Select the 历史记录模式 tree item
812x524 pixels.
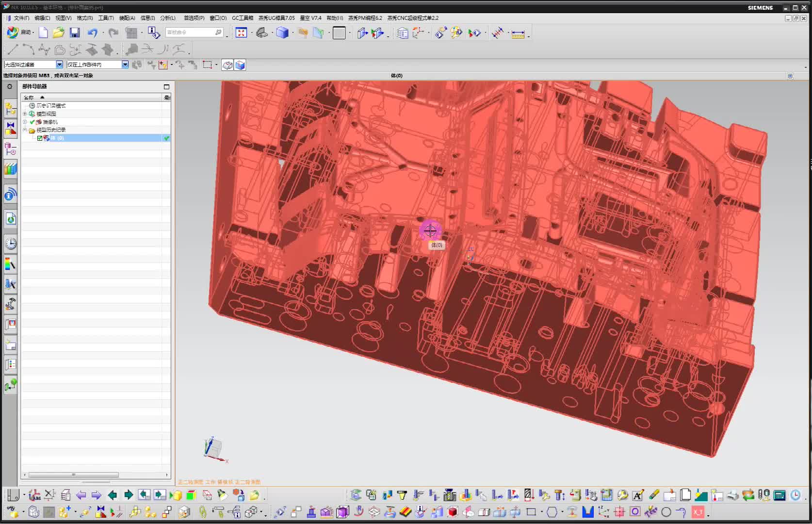(51, 106)
